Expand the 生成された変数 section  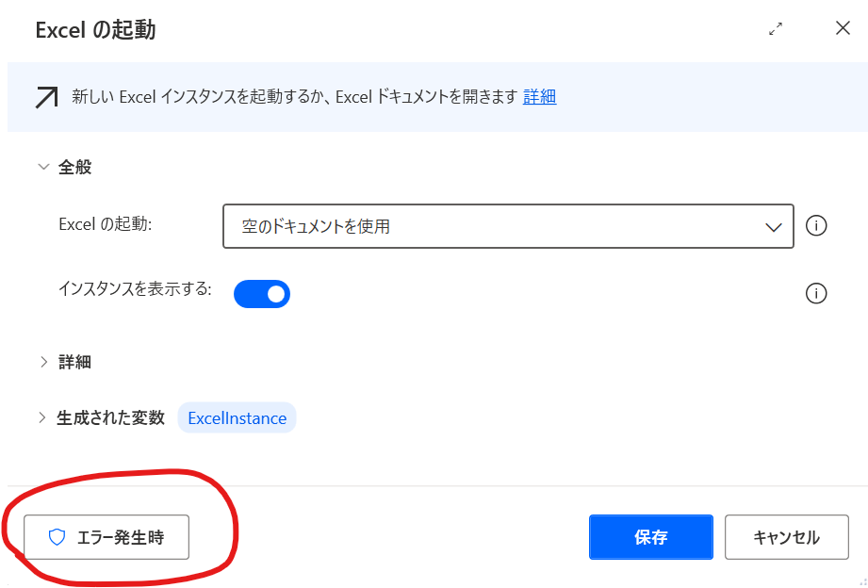(42, 417)
